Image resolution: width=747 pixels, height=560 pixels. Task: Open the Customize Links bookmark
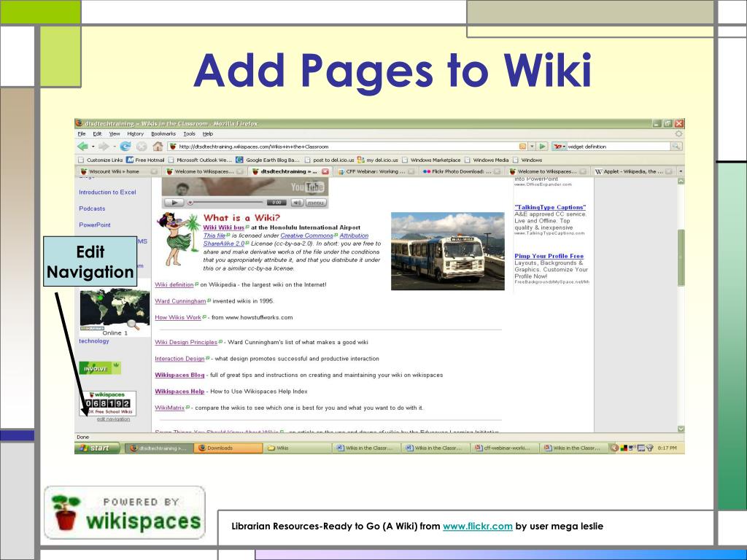[101, 160]
